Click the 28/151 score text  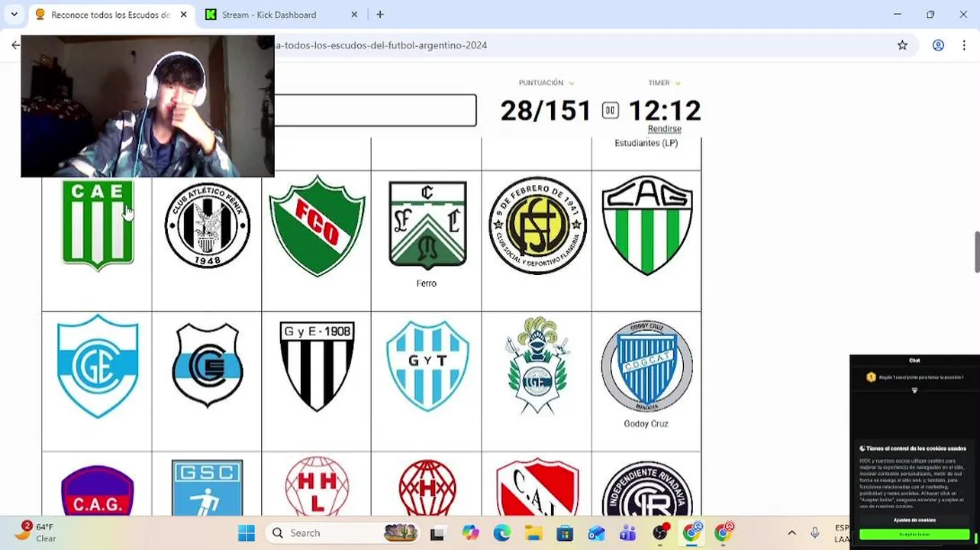coord(546,111)
